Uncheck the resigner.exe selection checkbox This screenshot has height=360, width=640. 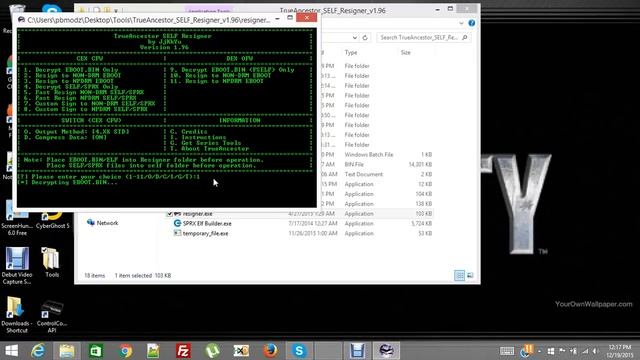point(170,213)
